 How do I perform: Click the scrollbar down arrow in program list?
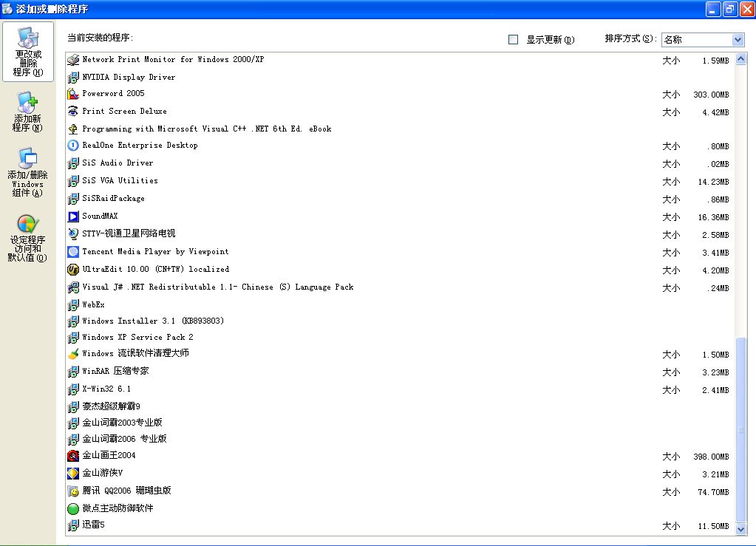(x=741, y=529)
